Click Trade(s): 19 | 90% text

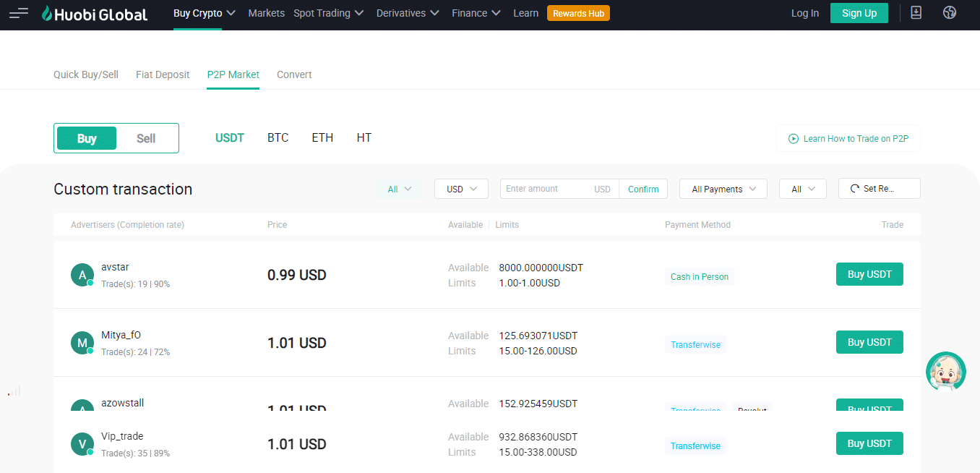(x=136, y=284)
